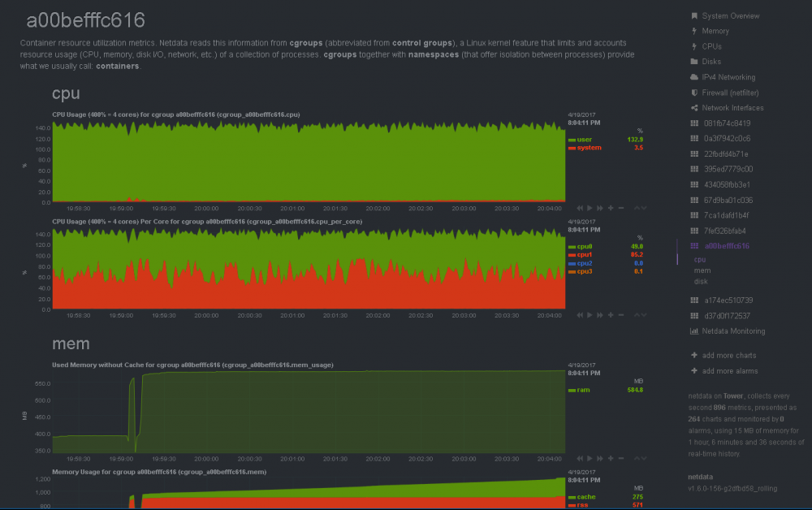Image resolution: width=812 pixels, height=510 pixels.
Task: Click the down arrow of the Used Memory chart
Action: (644, 458)
